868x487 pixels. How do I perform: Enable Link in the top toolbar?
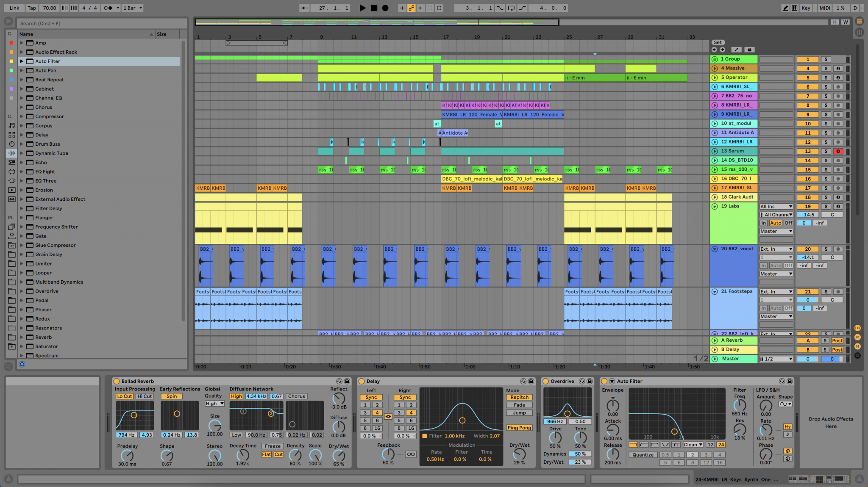point(14,8)
